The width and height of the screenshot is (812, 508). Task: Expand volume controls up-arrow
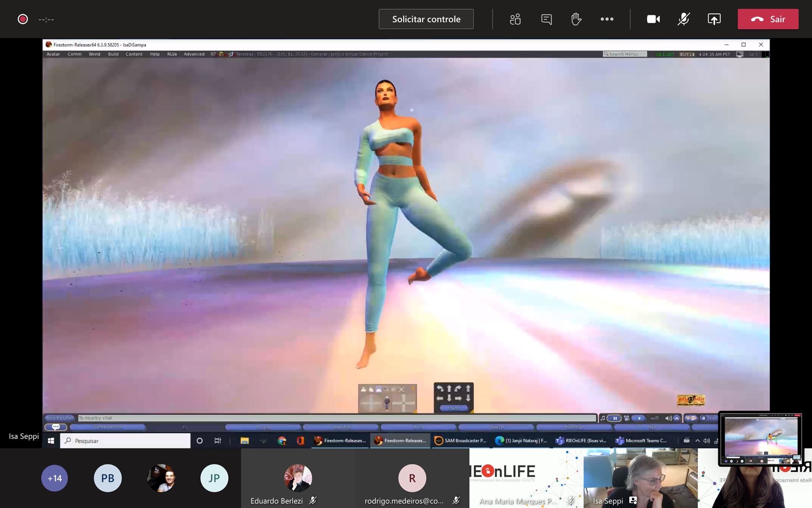pos(677,418)
